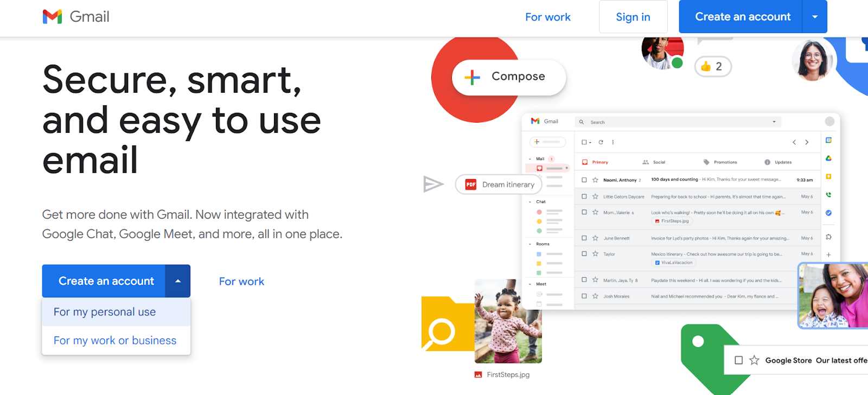Screen dimensions: 868x395
Task: Click the account avatar in the Gmail preview
Action: (829, 122)
